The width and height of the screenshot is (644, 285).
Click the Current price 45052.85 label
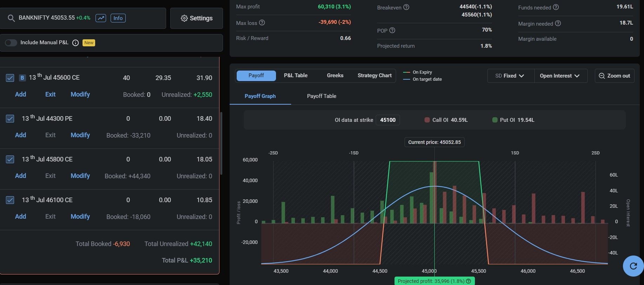(434, 142)
